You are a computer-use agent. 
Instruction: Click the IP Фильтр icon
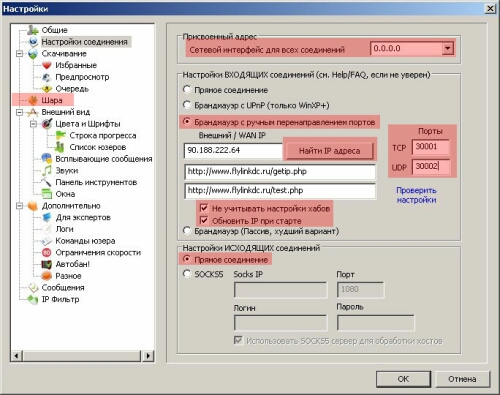pyautogui.click(x=33, y=299)
